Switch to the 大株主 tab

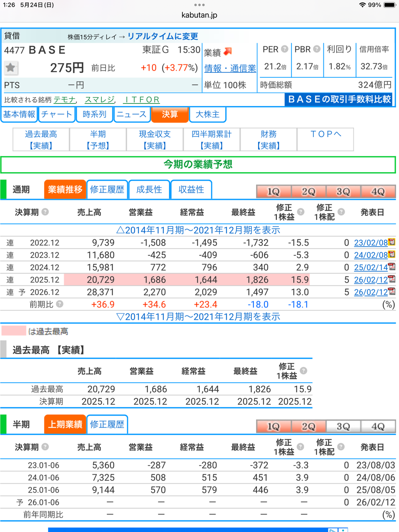point(207,114)
